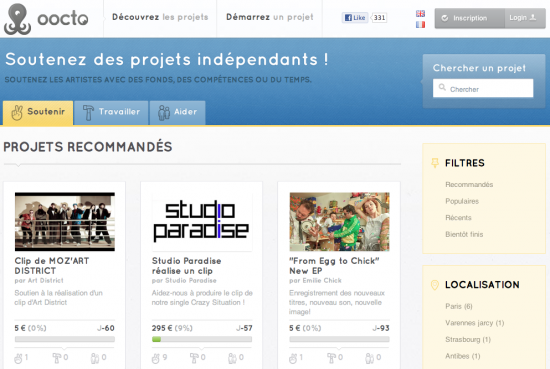550x369 pixels.
Task: Open Clip de MOZ'ART DISTRICT title link
Action: pos(52,266)
